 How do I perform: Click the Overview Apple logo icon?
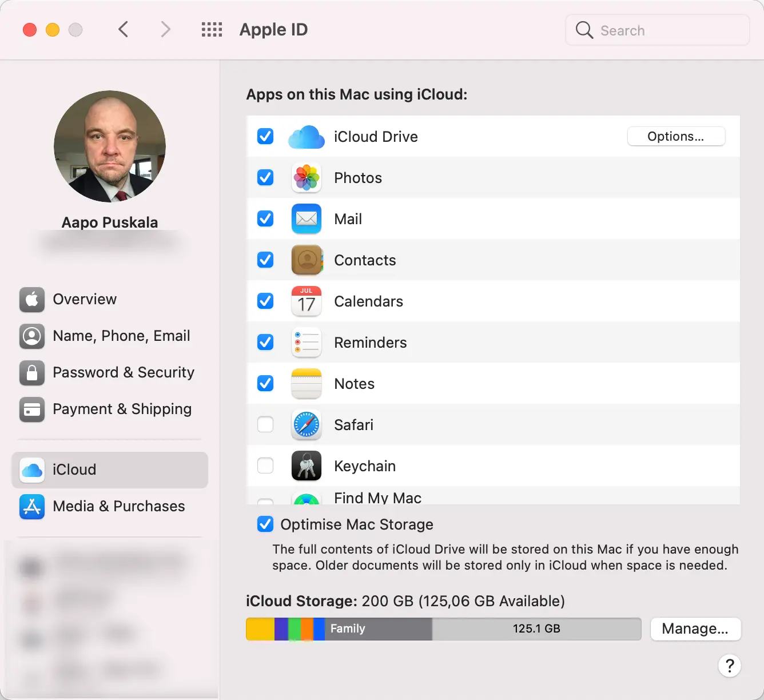click(x=32, y=300)
